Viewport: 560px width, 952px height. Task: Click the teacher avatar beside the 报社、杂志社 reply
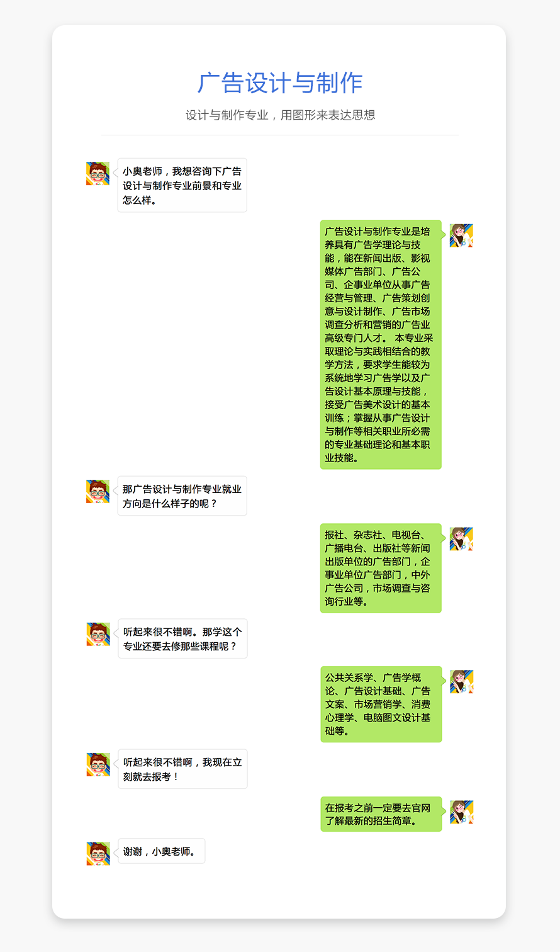click(461, 539)
